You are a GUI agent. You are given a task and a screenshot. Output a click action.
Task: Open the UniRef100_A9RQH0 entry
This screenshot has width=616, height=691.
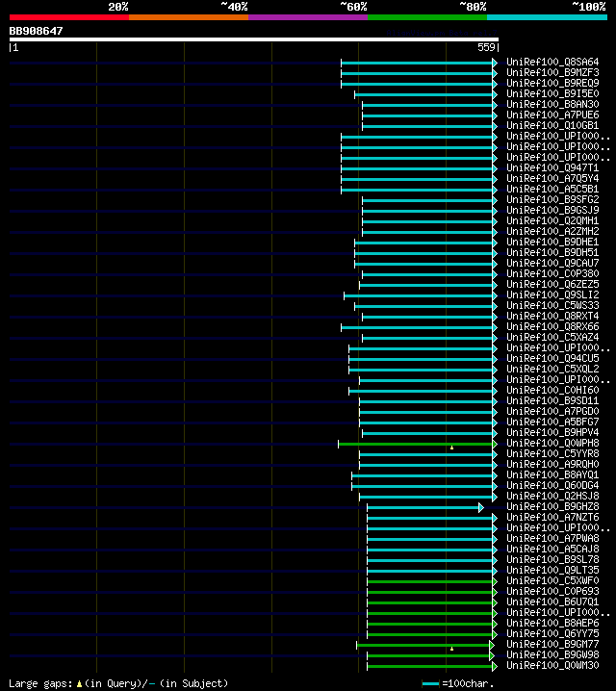pos(552,464)
